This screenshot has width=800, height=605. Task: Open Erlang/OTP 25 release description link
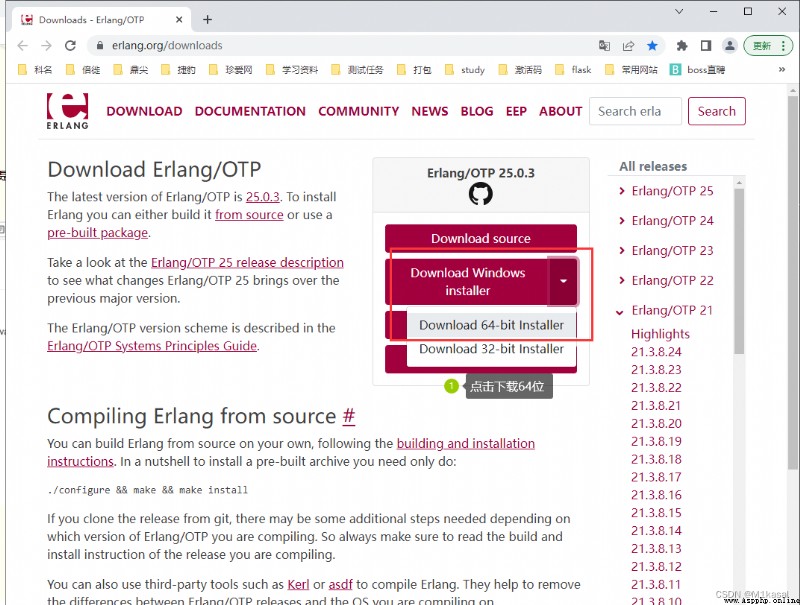247,263
